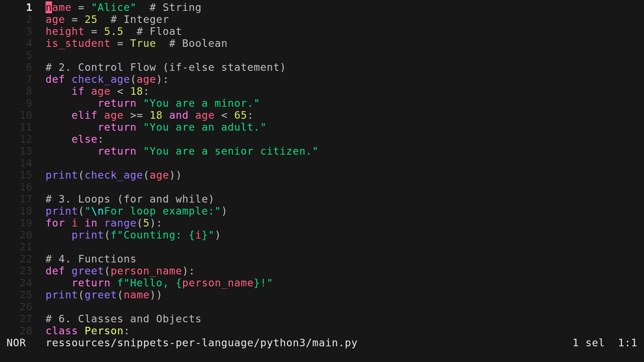Click function name check_age on line 7
Viewport: 644px width, 362px height.
101,79
